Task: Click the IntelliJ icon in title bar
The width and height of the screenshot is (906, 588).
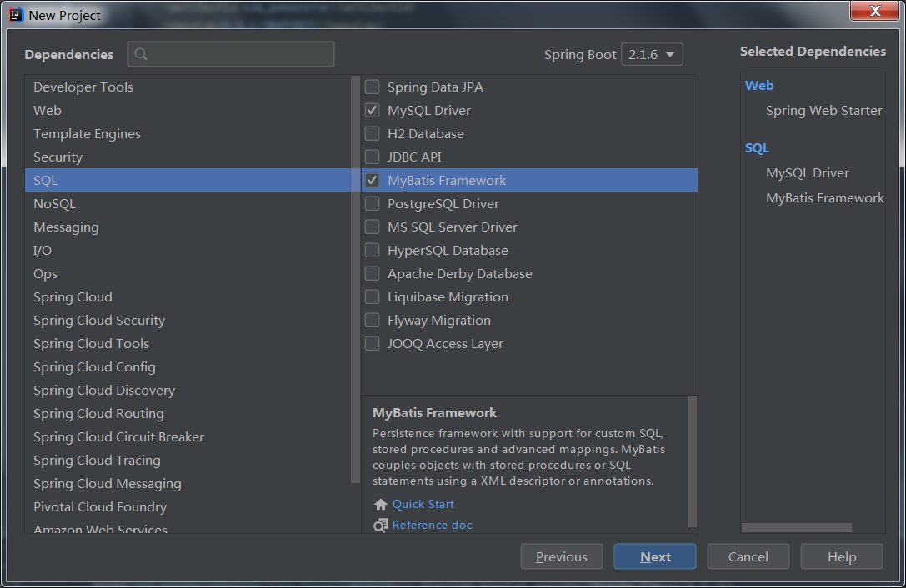Action: 16,15
